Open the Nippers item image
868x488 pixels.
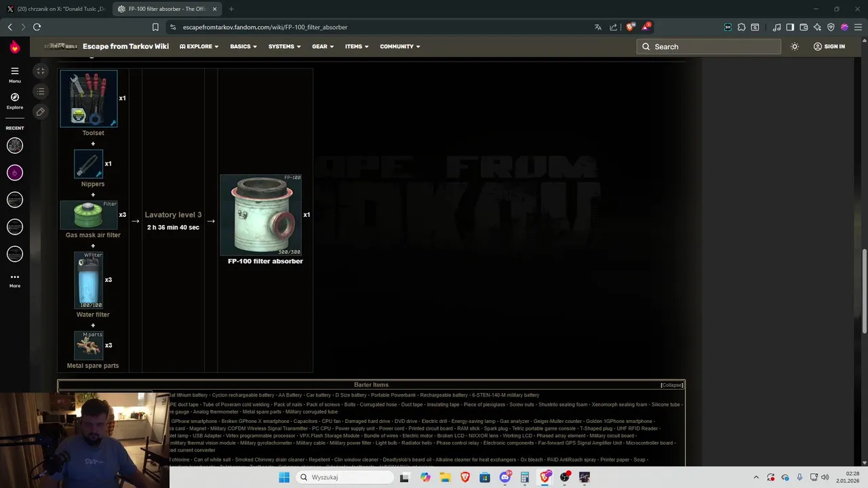(89, 164)
